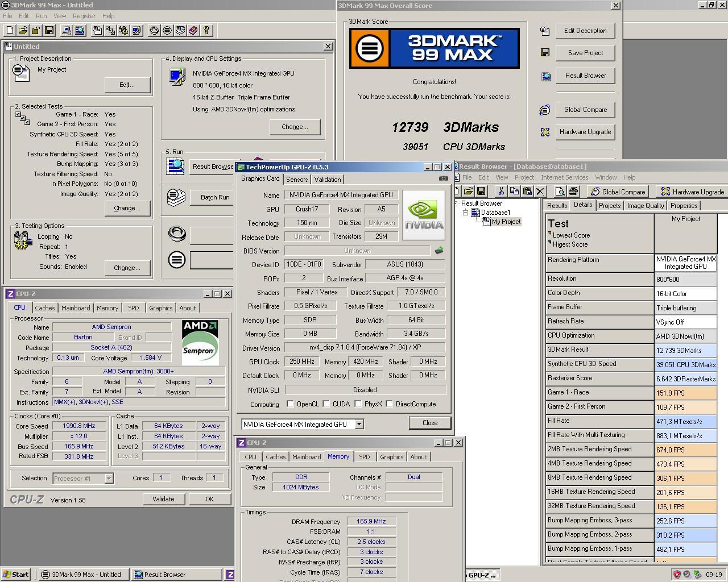Click the save BIOS chip icon in GPU-Z
This screenshot has width=728, height=582.
(x=439, y=250)
